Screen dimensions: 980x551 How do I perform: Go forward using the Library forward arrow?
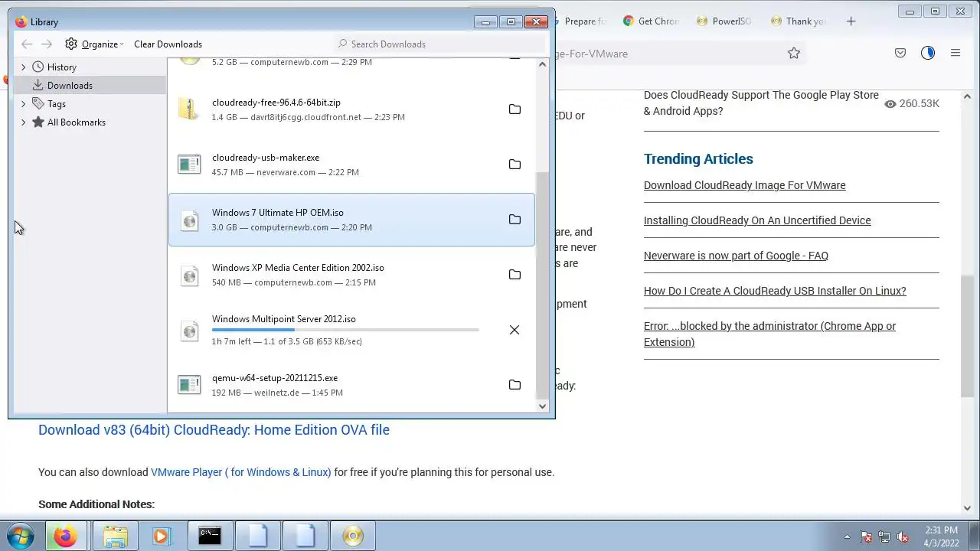(47, 44)
